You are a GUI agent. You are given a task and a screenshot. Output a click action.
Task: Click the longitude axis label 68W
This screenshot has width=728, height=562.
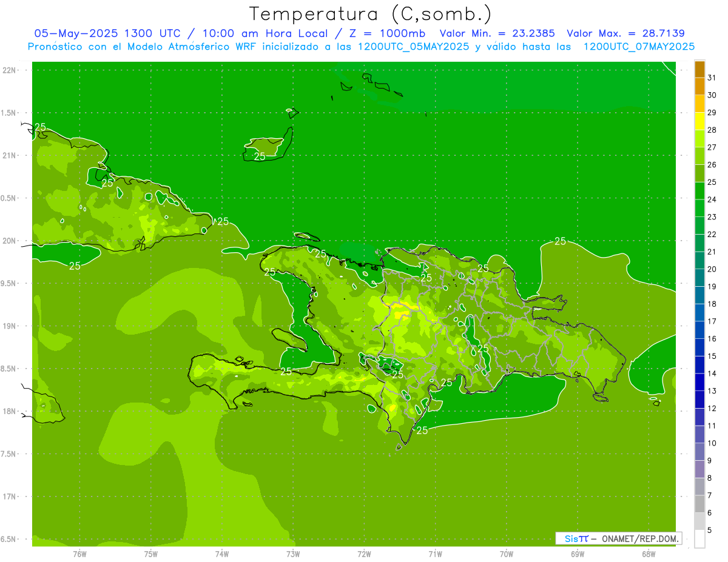pos(649,554)
